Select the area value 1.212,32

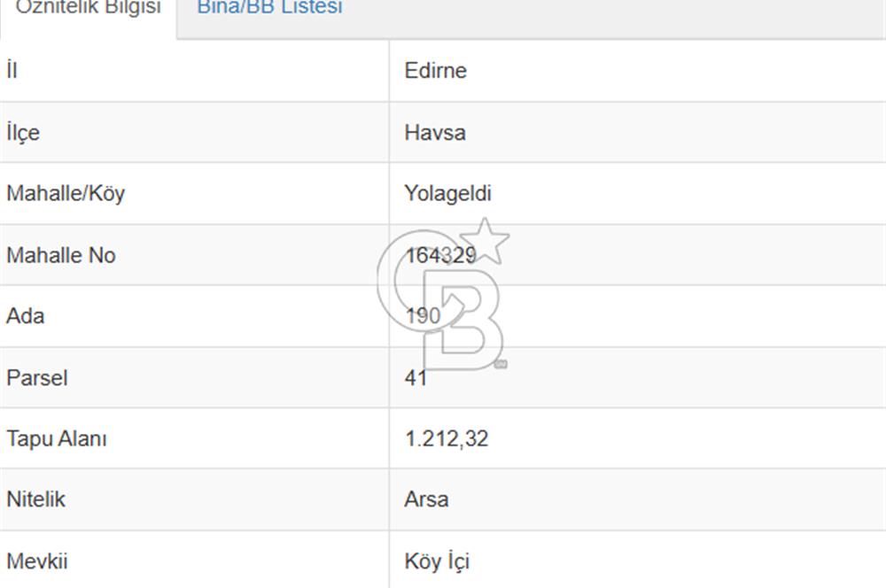[447, 438]
